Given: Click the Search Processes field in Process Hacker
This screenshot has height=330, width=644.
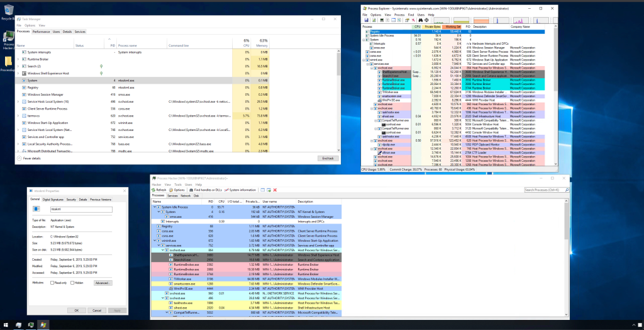Looking at the screenshot, I should point(547,190).
